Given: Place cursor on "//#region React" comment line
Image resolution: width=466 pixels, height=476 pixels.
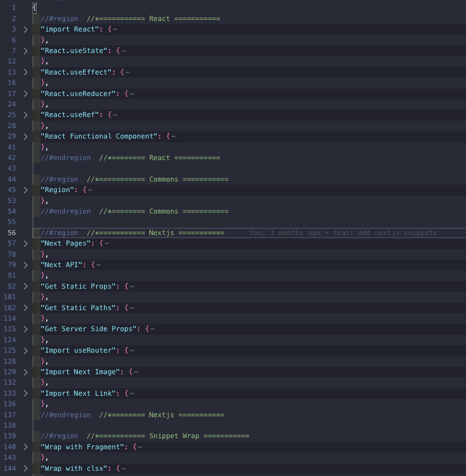Looking at the screenshot, I should [x=130, y=19].
